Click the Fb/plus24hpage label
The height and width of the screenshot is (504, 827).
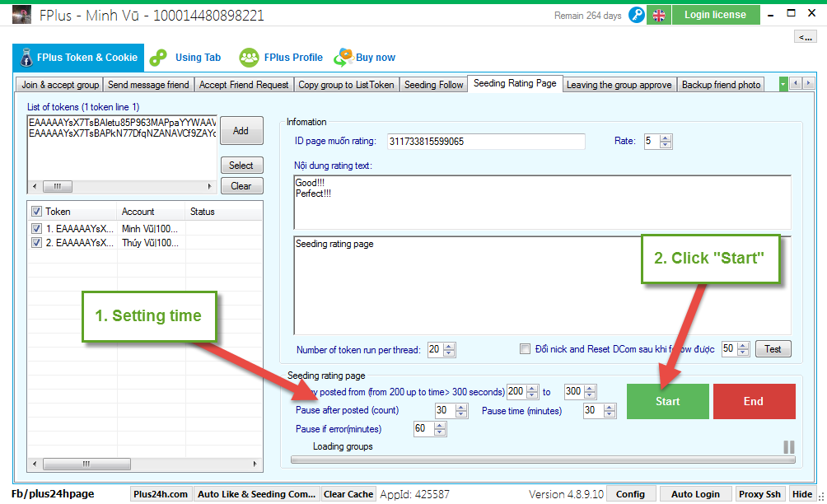pyautogui.click(x=53, y=494)
